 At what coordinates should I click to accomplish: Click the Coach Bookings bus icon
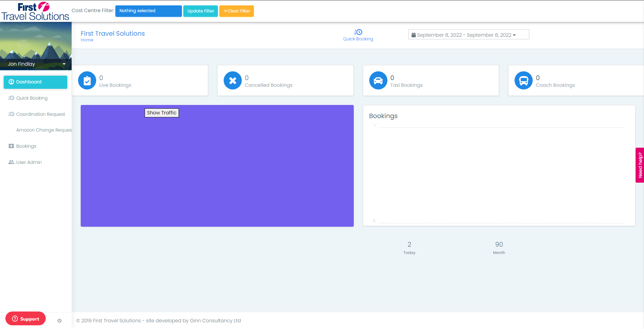tap(524, 81)
